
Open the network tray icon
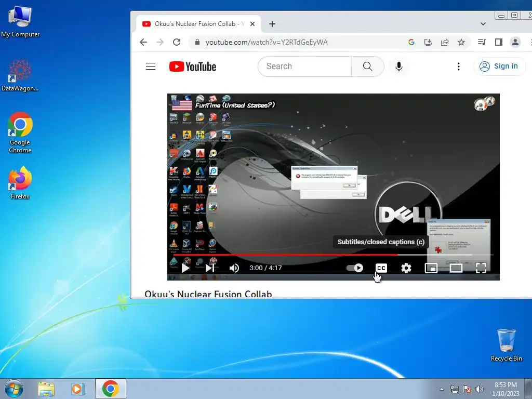tap(454, 389)
